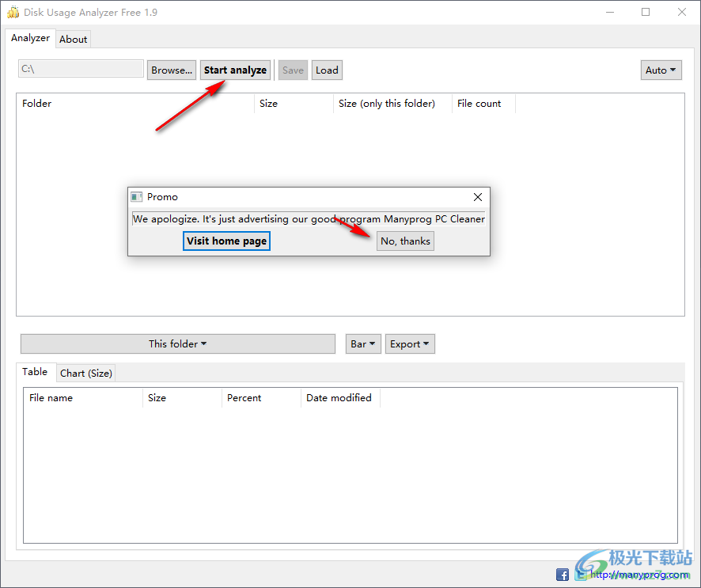Expand the This folder dropdown
This screenshot has width=701, height=588.
(x=178, y=343)
